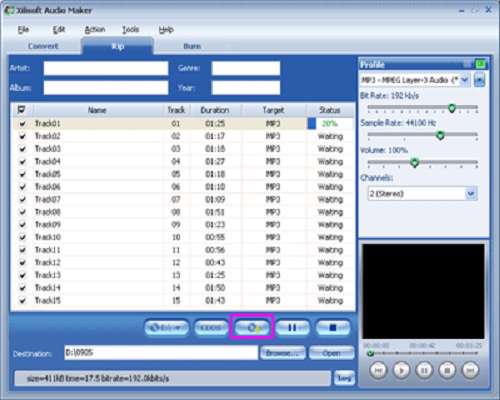
Task: Pause the ripping process
Action: click(x=292, y=328)
